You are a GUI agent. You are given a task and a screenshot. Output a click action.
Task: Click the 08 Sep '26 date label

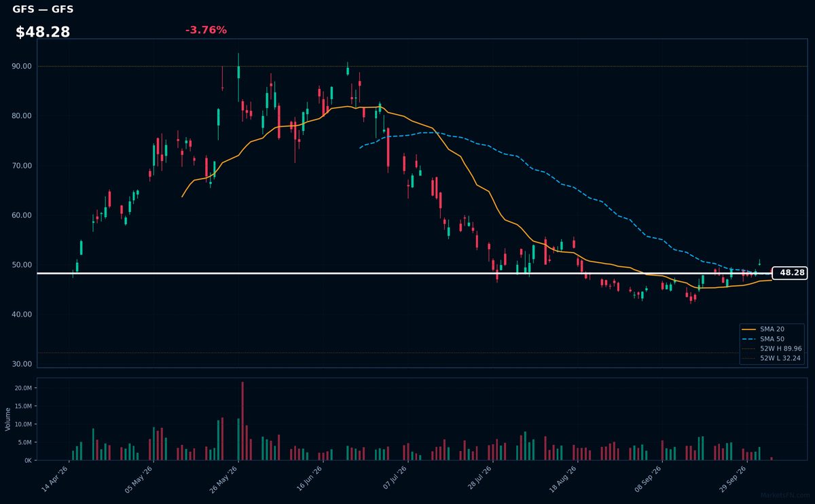coord(649,478)
